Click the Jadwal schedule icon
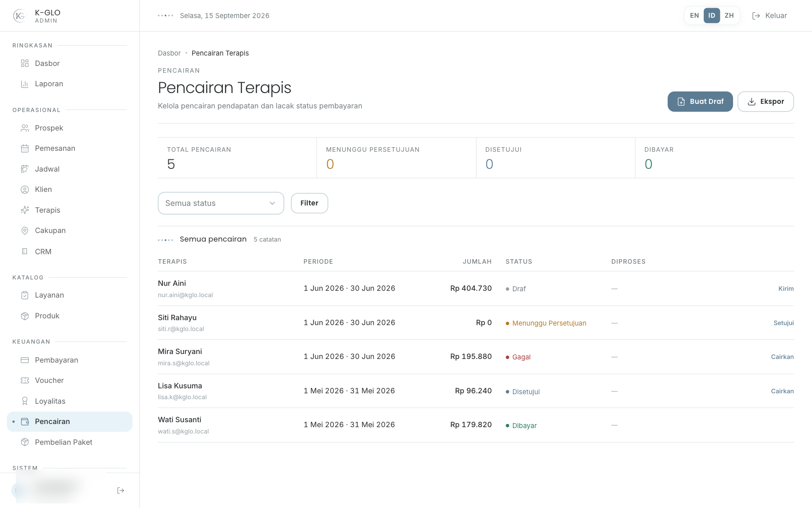The width and height of the screenshot is (812, 508). (x=25, y=169)
